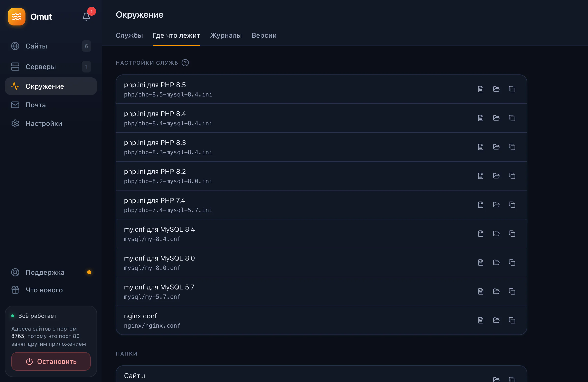Copy path of Сайты folder

pos(512,379)
